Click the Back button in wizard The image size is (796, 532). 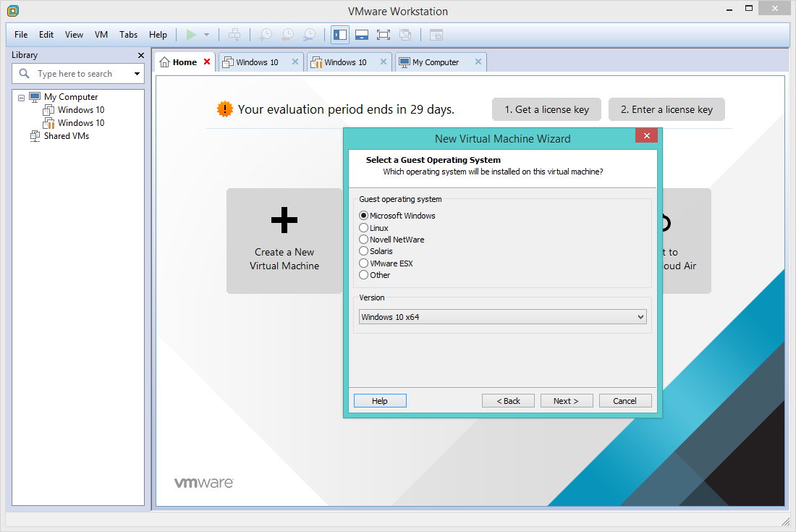[508, 401]
